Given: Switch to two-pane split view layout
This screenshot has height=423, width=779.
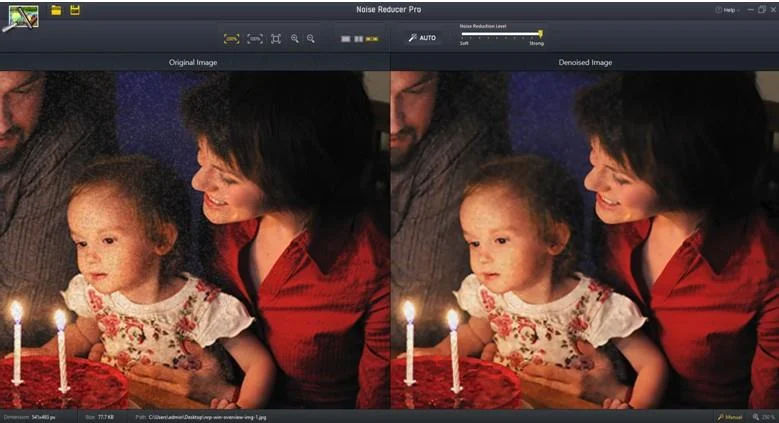Looking at the screenshot, I should pyautogui.click(x=358, y=39).
